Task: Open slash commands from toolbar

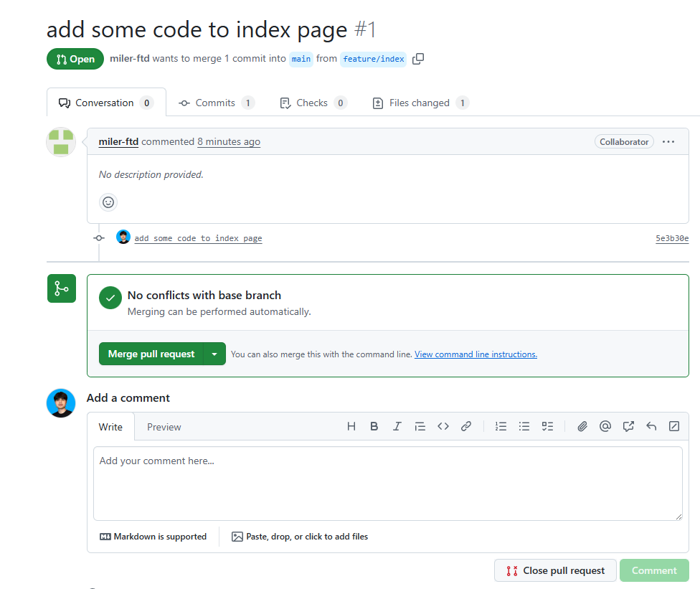Action: 674,426
